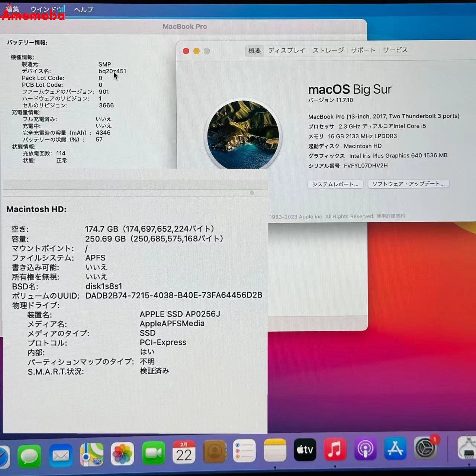Click the システムレポート button
The image size is (476, 476).
click(x=335, y=184)
